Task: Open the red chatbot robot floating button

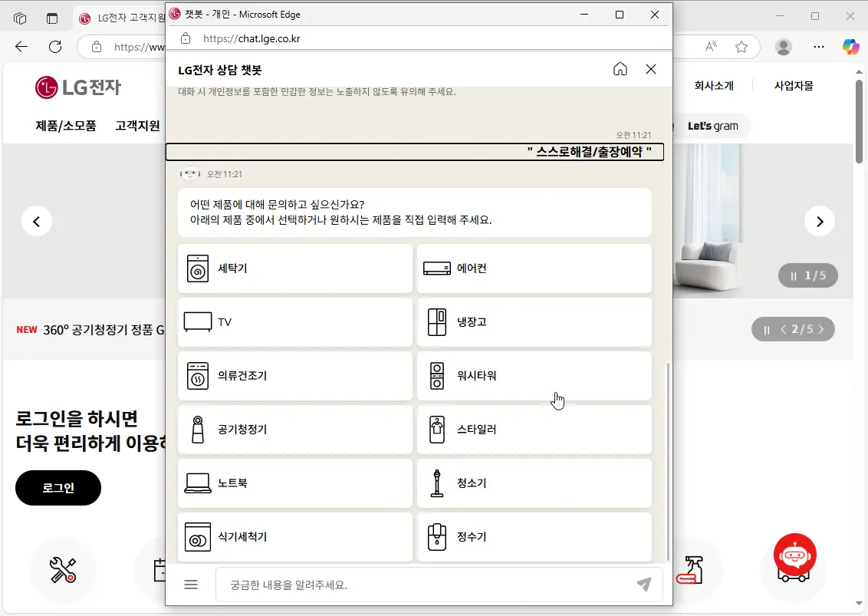Action: 795,555
